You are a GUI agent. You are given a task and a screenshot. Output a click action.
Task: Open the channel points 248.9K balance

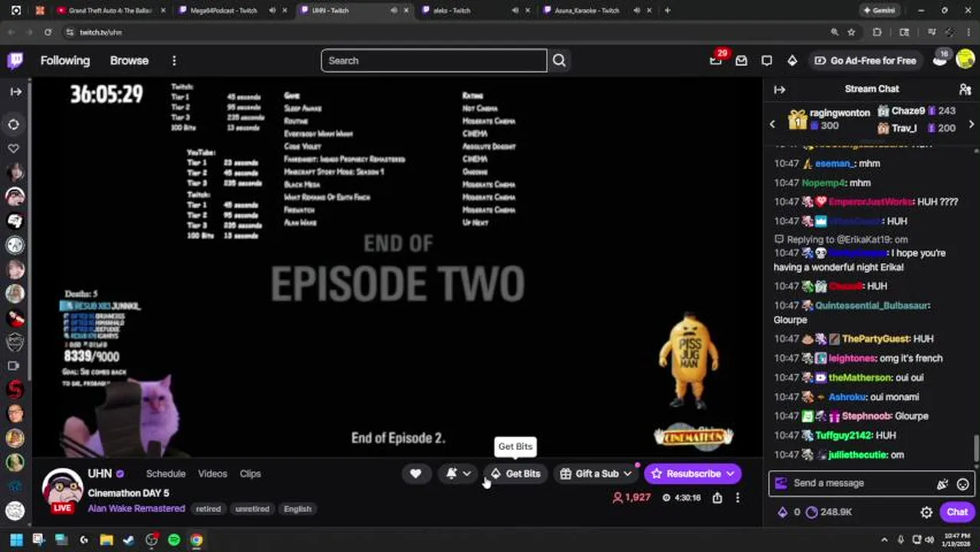coord(830,512)
